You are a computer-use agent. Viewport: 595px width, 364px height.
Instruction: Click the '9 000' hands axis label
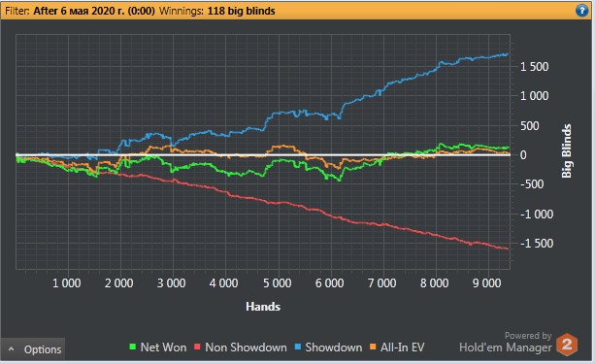point(487,283)
